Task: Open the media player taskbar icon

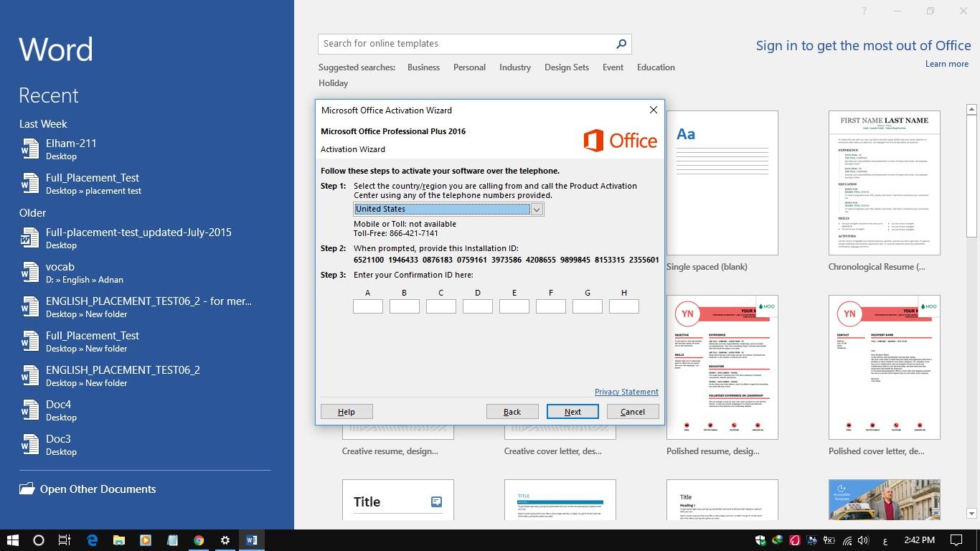Action: (145, 540)
